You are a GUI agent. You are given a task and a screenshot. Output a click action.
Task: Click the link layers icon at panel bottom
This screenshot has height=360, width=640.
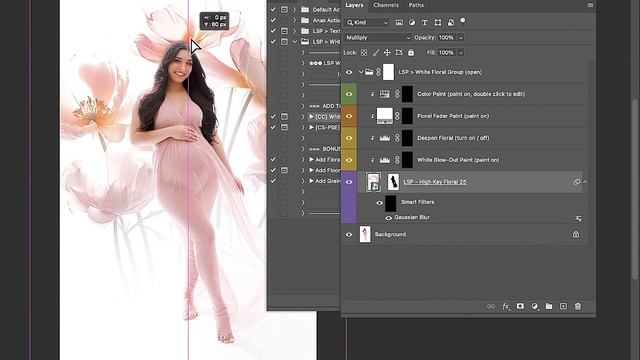click(491, 306)
